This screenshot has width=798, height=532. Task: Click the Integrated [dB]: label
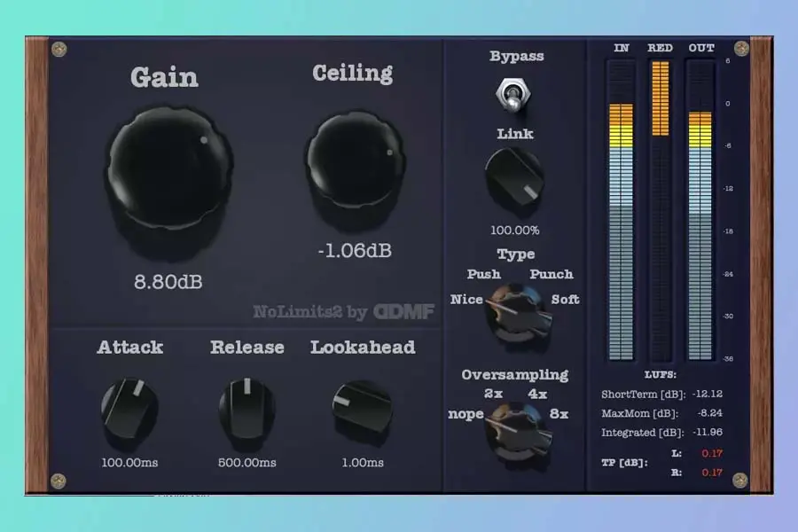point(642,433)
